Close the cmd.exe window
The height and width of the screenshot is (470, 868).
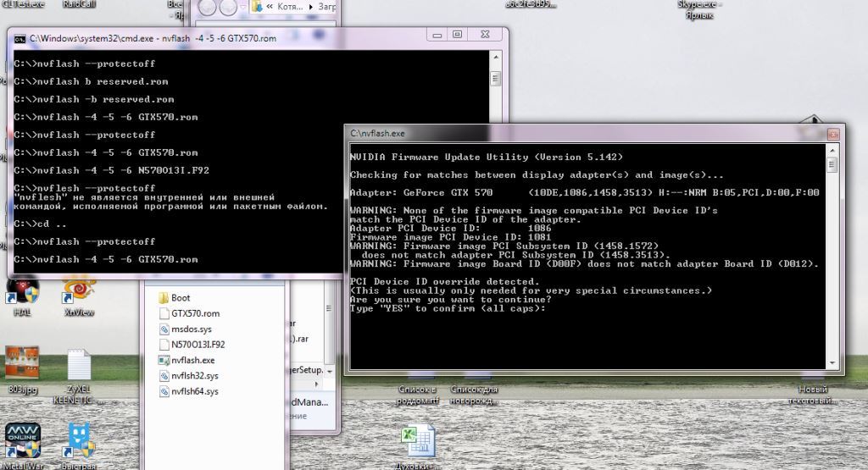tap(485, 34)
